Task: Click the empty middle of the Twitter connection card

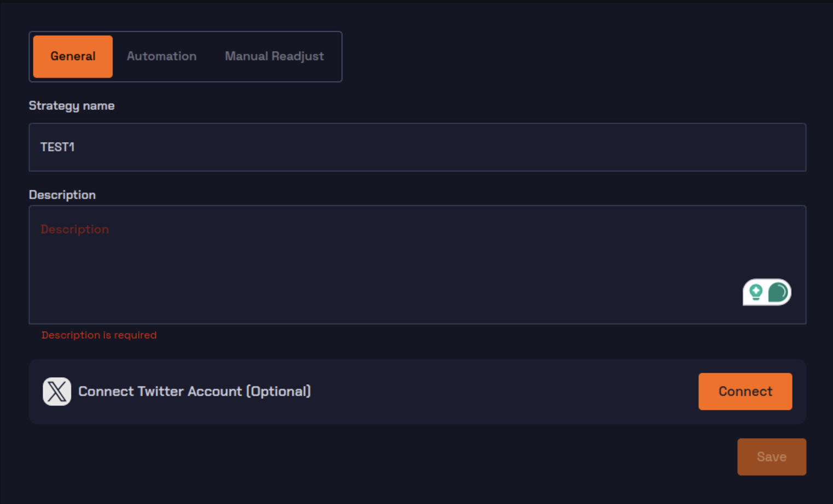Action: (503, 391)
